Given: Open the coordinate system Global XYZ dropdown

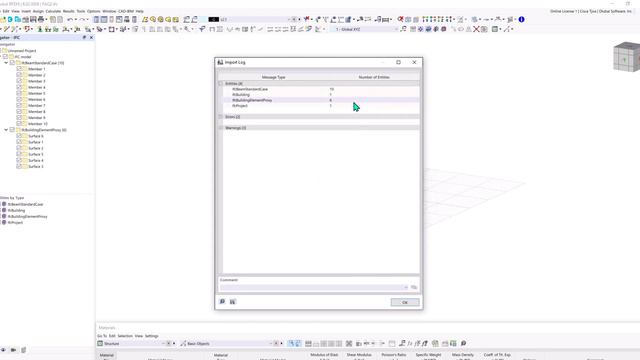Looking at the screenshot, I should point(396,29).
